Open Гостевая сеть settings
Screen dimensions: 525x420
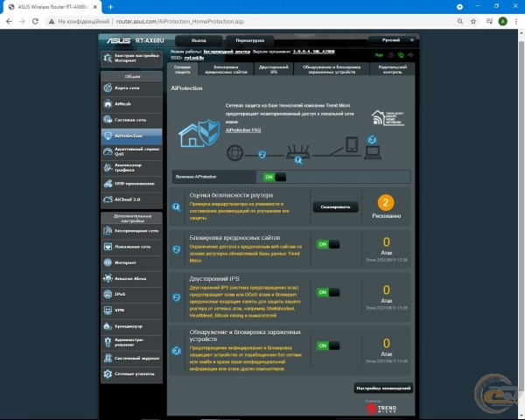point(131,120)
